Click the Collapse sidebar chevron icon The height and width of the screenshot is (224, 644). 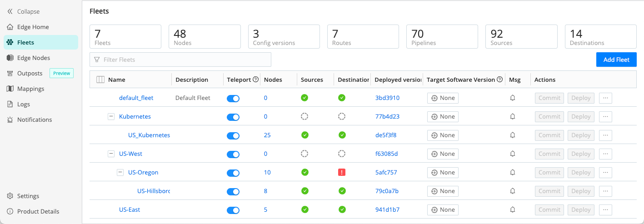tap(10, 11)
